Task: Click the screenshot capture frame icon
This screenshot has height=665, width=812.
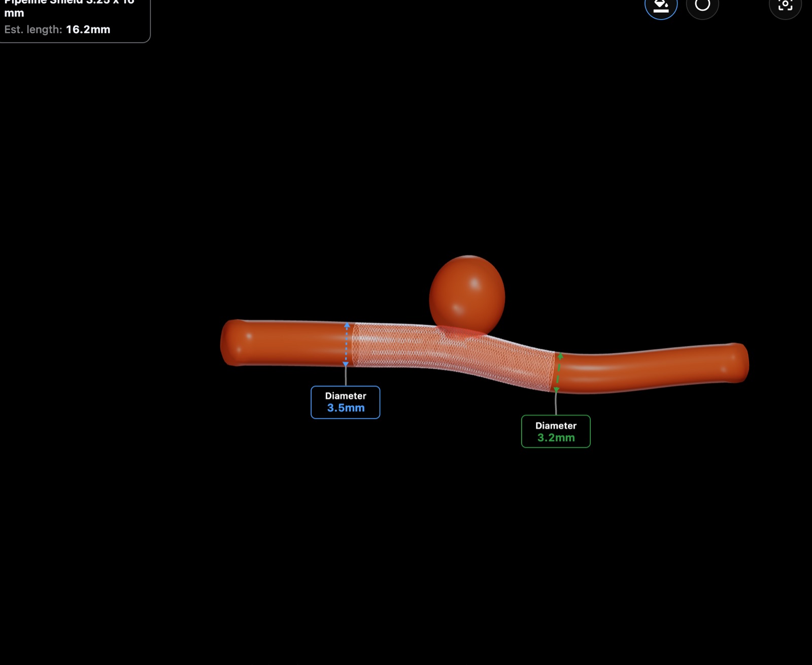Action: 785,5
